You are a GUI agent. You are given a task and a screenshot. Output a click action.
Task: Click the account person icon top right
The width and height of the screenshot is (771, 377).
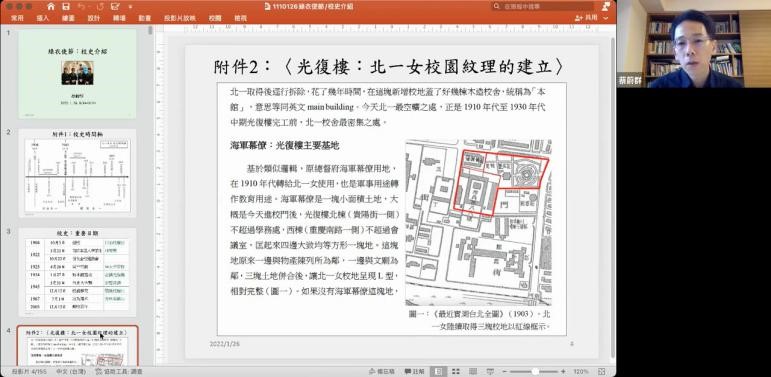pyautogui.click(x=605, y=6)
